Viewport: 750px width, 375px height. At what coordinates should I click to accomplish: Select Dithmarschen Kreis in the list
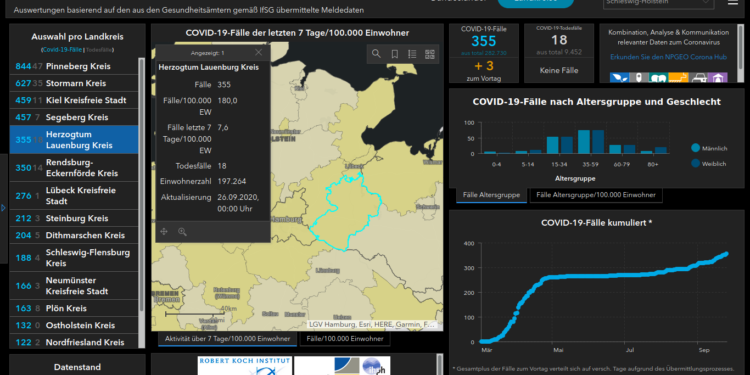(74, 235)
